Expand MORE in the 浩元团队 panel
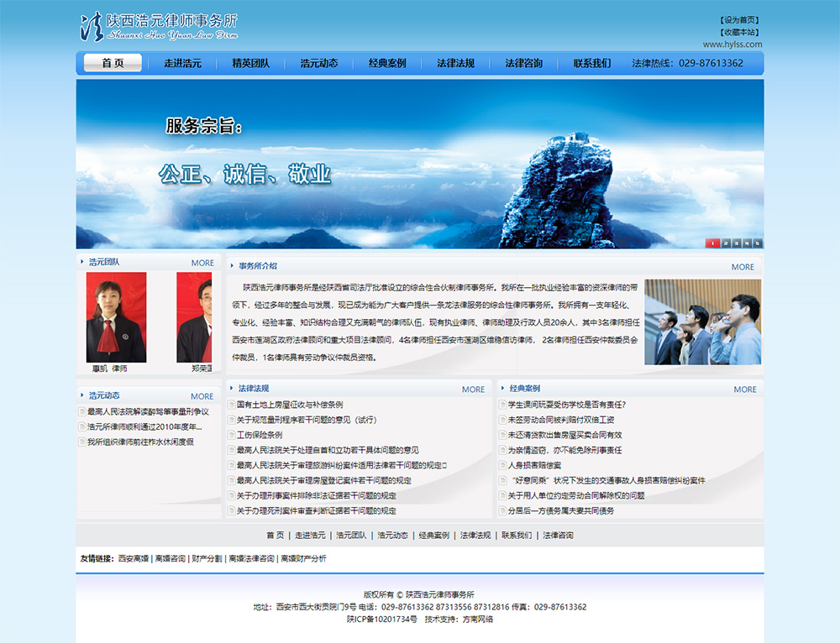Image resolution: width=840 pixels, height=643 pixels. (202, 263)
